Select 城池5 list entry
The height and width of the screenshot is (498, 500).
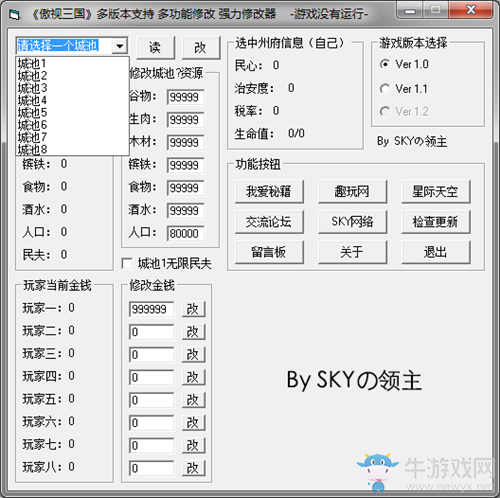point(33,113)
